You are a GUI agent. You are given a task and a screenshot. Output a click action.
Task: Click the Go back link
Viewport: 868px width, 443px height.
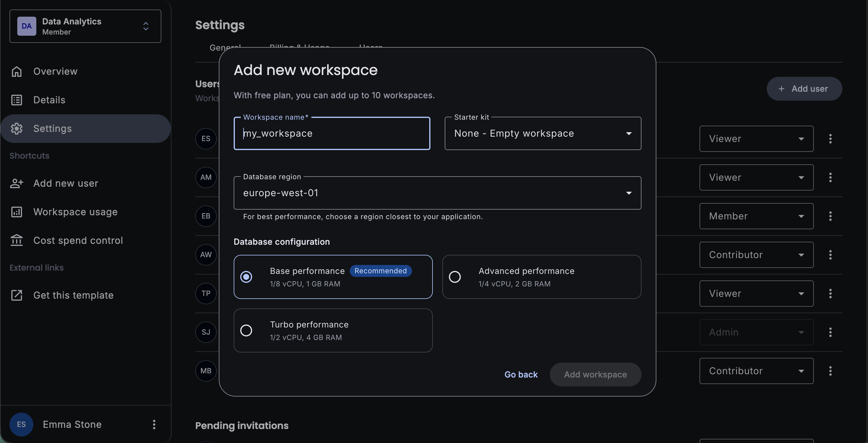coord(521,375)
